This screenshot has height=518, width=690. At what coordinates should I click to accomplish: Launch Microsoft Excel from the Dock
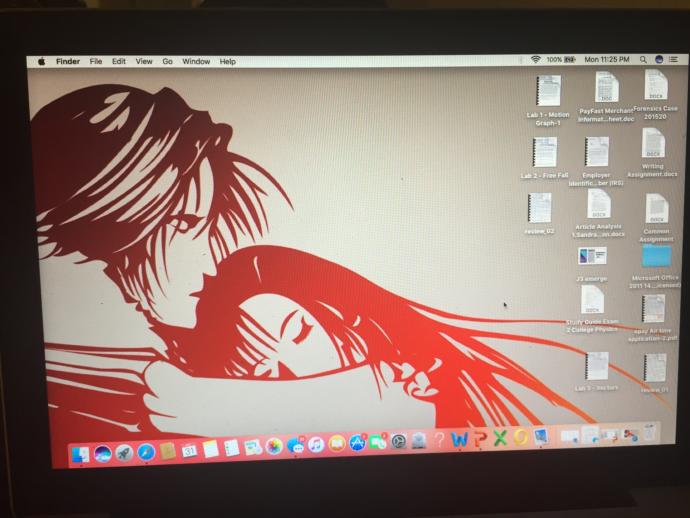point(500,438)
